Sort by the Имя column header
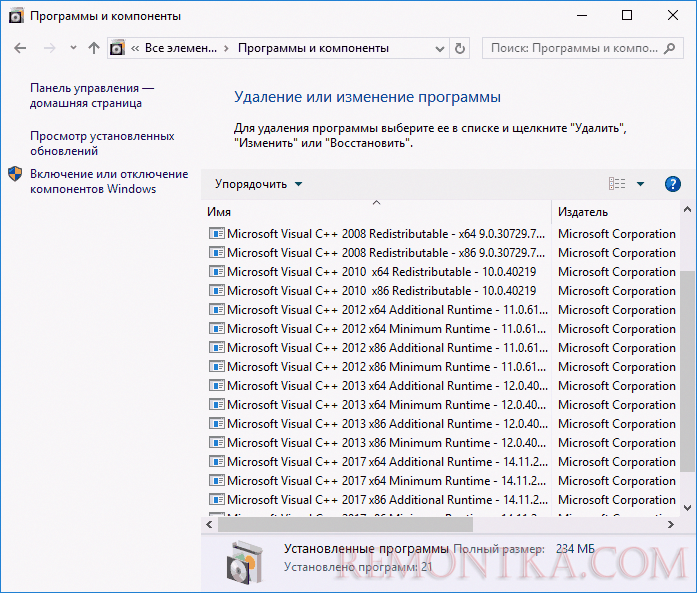Image resolution: width=697 pixels, height=593 pixels. point(378,212)
